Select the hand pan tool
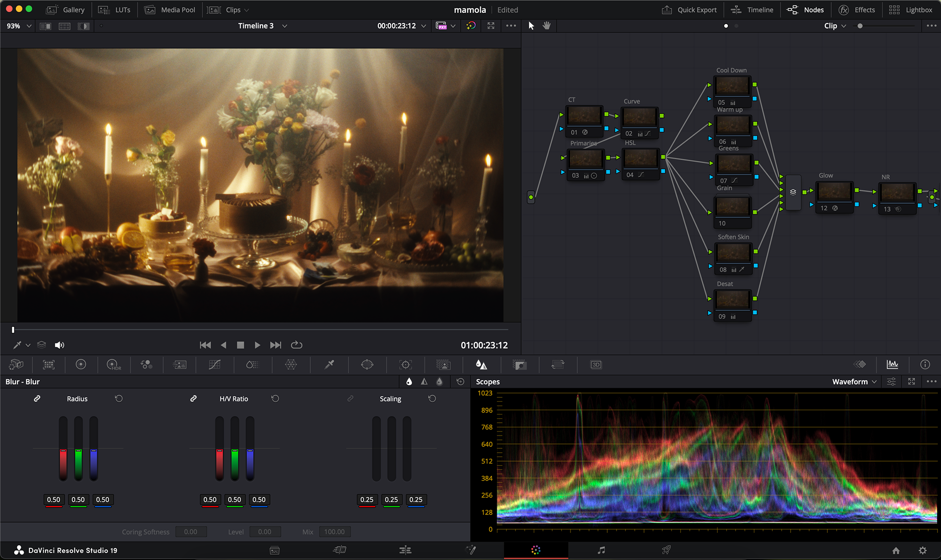The height and width of the screenshot is (560, 941). [546, 25]
